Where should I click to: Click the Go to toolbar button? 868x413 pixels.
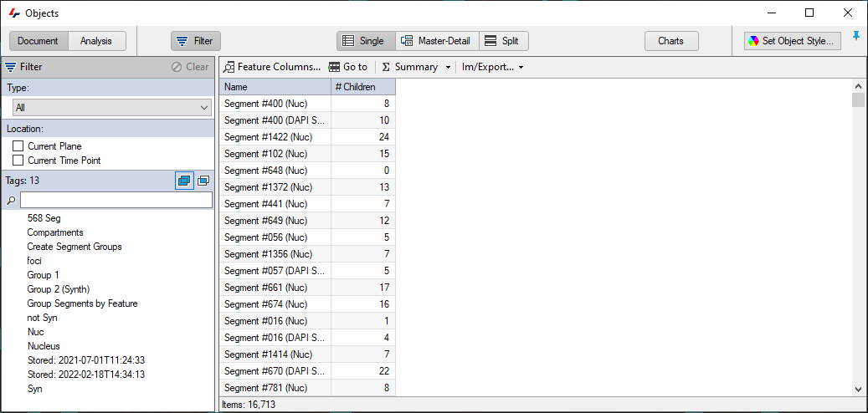click(347, 67)
